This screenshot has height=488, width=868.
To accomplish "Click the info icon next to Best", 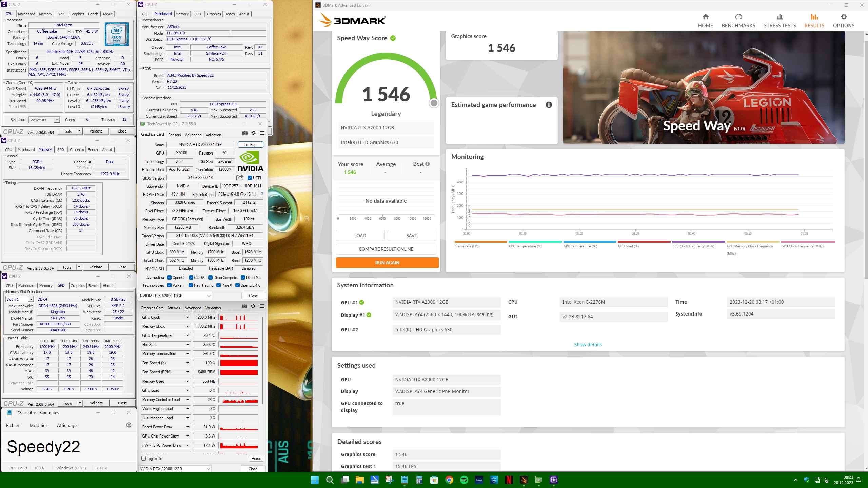I will pos(427,164).
